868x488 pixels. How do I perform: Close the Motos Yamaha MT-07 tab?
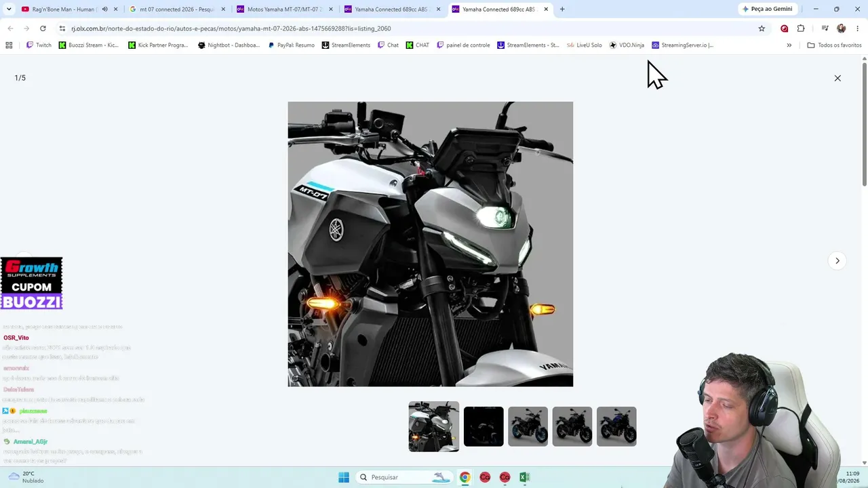pos(331,9)
